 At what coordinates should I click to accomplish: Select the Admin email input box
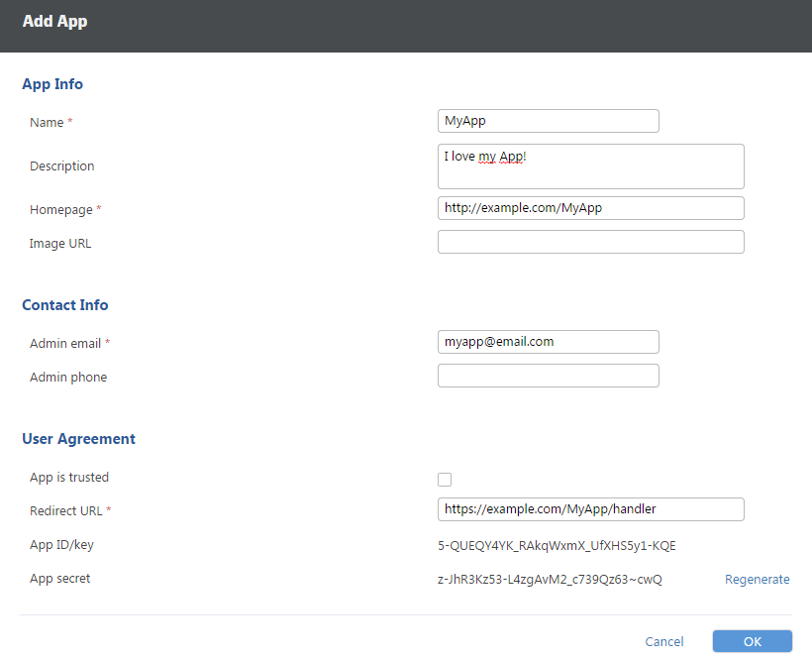point(548,341)
